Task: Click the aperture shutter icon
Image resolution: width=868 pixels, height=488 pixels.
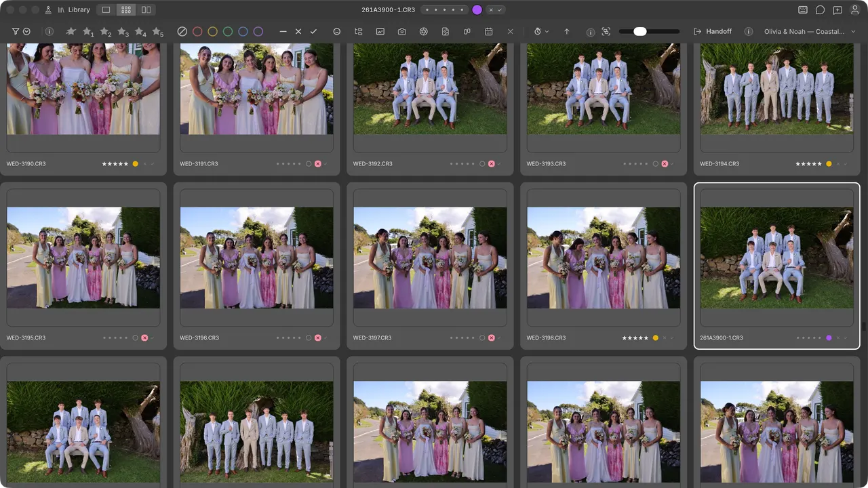Action: (x=424, y=32)
